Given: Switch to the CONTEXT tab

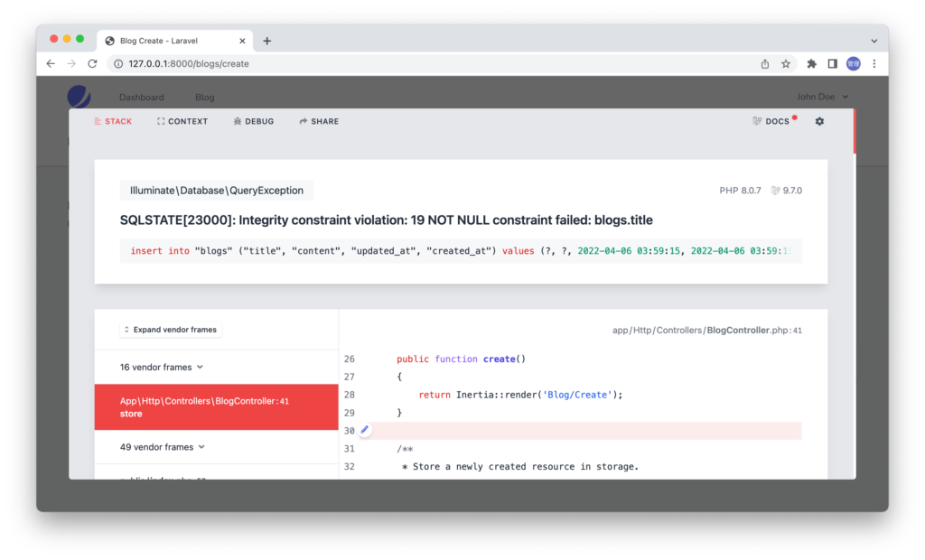Looking at the screenshot, I should [182, 120].
